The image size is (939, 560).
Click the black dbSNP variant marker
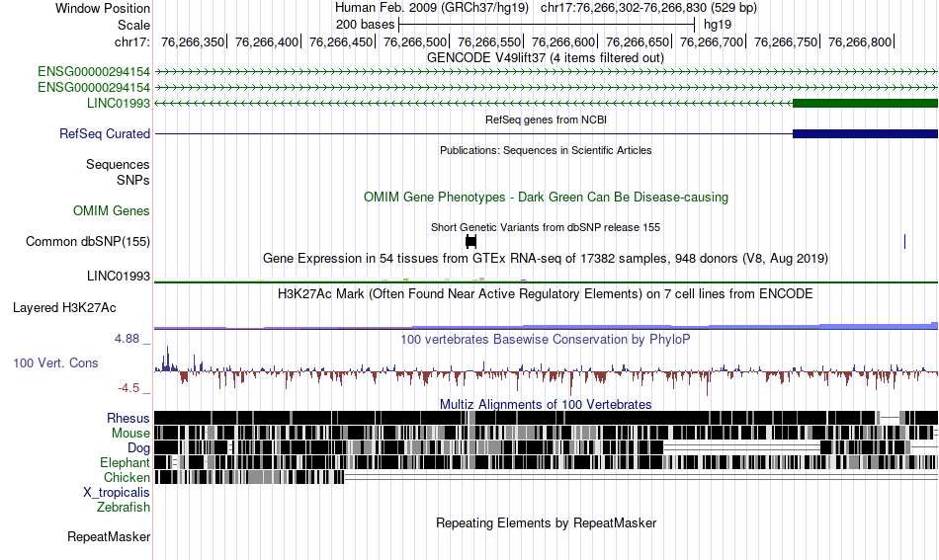(x=471, y=242)
